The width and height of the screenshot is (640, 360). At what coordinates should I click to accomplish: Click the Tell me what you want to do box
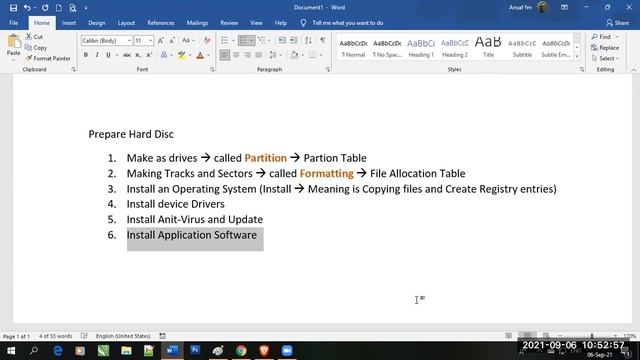[x=347, y=23]
